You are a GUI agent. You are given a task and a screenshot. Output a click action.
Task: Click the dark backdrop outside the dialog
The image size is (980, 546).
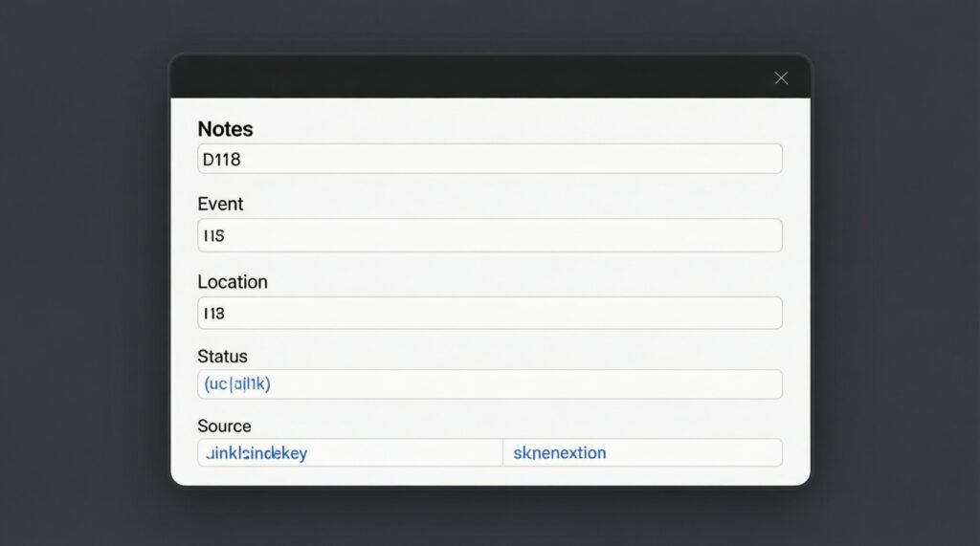point(86,287)
